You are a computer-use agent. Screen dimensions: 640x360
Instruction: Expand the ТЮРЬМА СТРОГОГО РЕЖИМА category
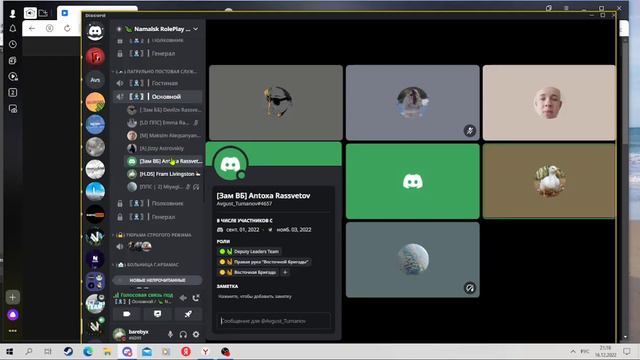[154, 235]
